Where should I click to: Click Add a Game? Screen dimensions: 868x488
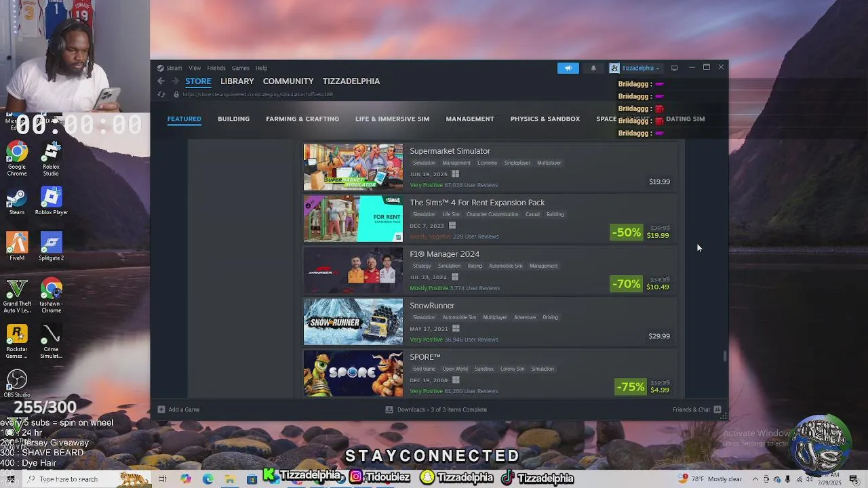[178, 409]
